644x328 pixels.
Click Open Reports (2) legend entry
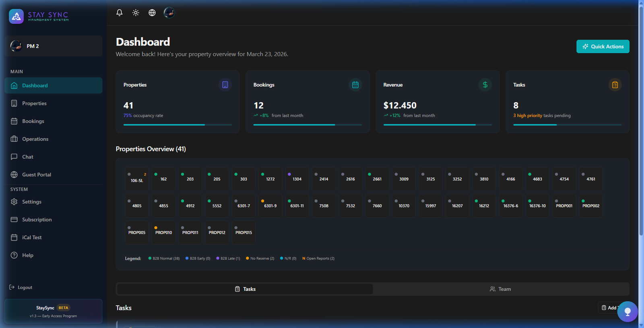[318, 258]
